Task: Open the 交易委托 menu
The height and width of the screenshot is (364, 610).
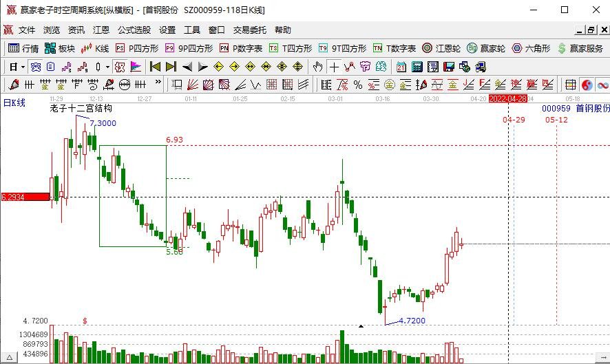Action: (250, 30)
